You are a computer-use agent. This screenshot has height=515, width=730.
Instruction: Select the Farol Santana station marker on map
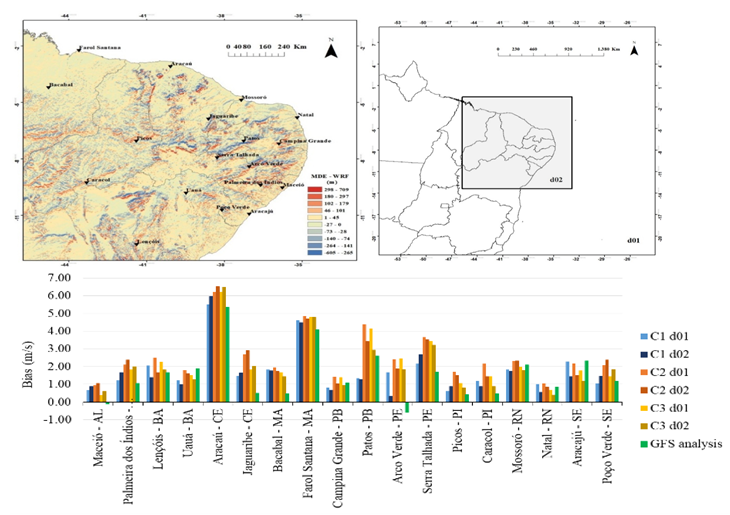(79, 49)
